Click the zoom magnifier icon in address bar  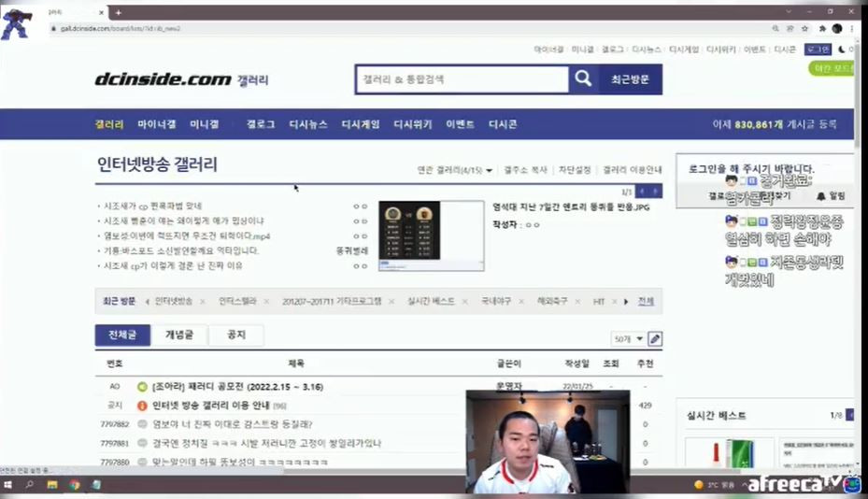776,28
